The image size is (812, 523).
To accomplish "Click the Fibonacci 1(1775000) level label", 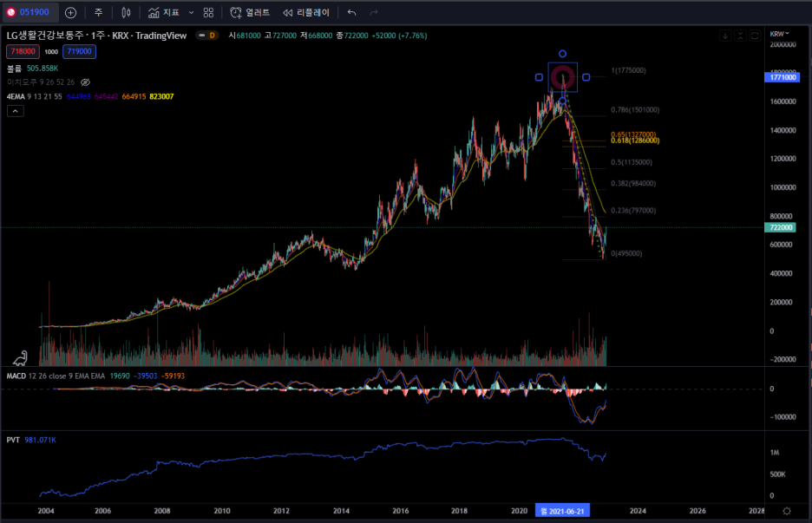I will [x=628, y=70].
